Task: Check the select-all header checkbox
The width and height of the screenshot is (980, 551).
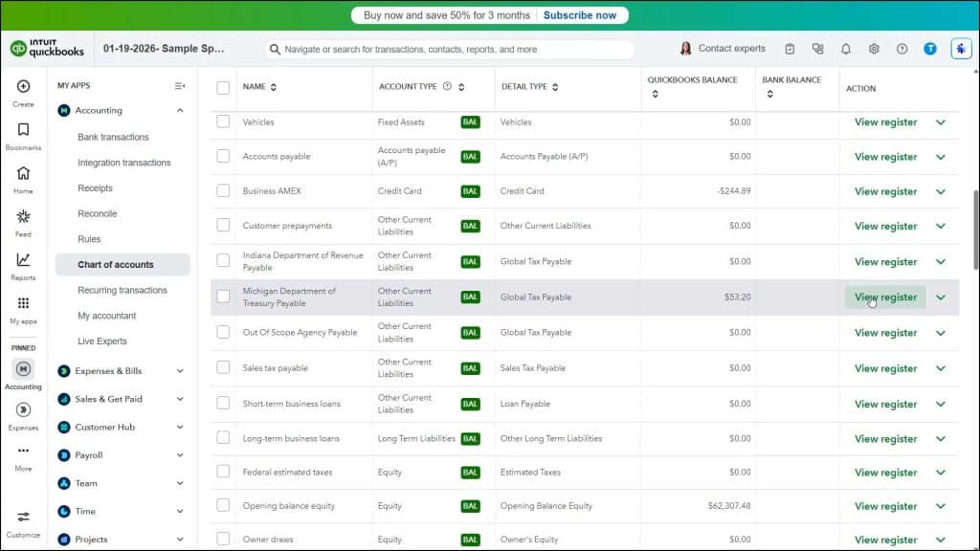Action: pyautogui.click(x=222, y=87)
